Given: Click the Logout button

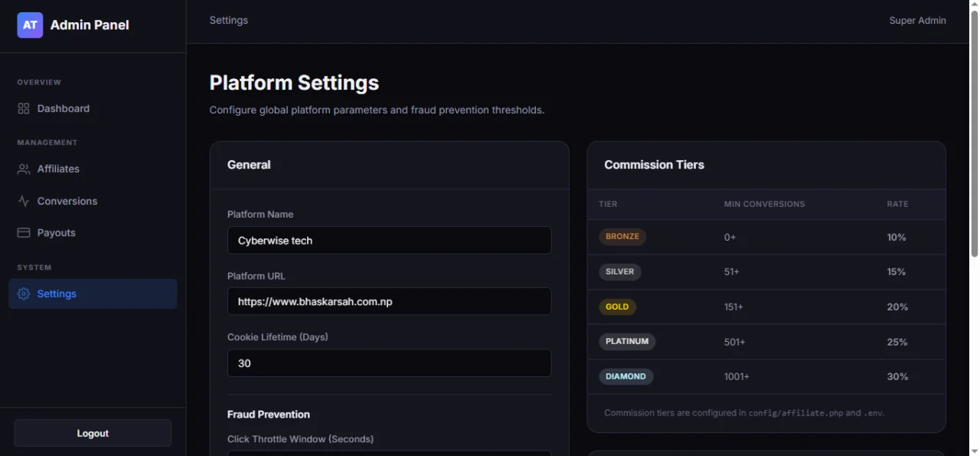Looking at the screenshot, I should (93, 433).
